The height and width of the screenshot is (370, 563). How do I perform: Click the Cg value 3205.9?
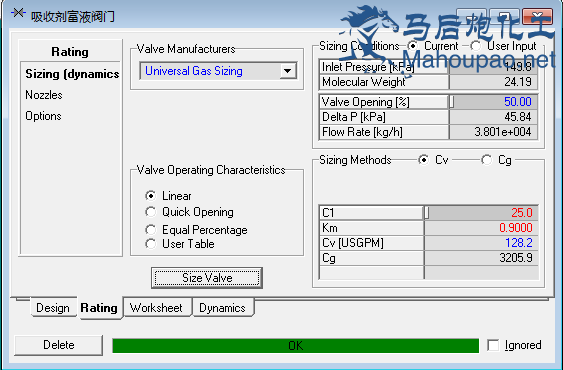point(481,258)
